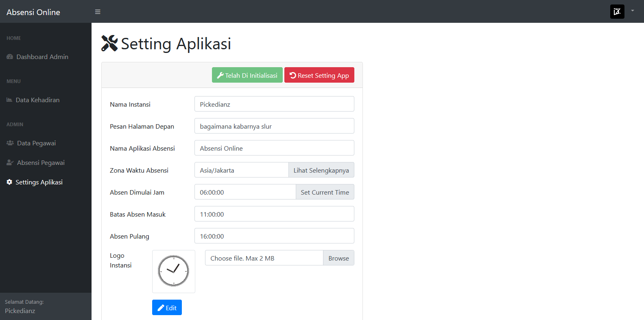The width and height of the screenshot is (644, 320).
Task: Click Lihat Selengkapnya next to timezone
Action: 321,170
